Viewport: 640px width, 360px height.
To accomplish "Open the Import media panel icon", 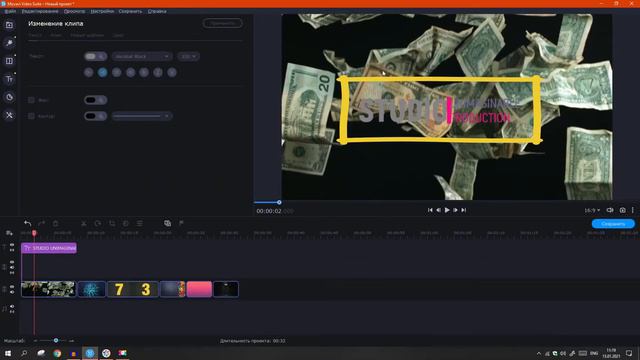I will (x=9, y=25).
